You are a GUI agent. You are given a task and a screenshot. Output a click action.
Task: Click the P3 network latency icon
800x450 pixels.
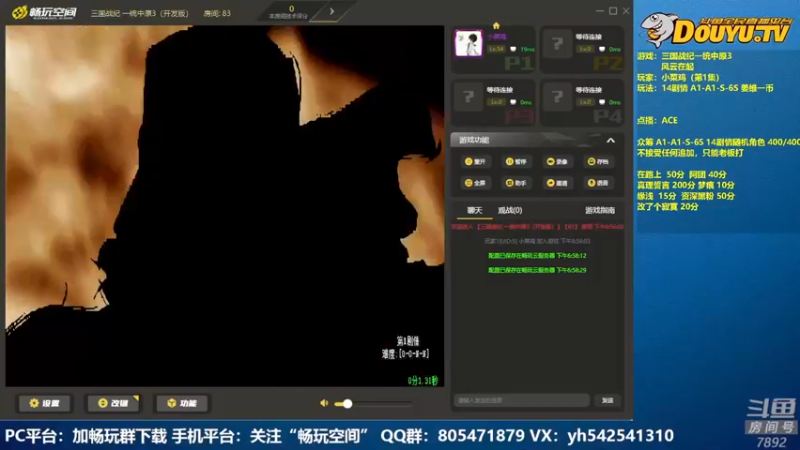click(x=513, y=102)
